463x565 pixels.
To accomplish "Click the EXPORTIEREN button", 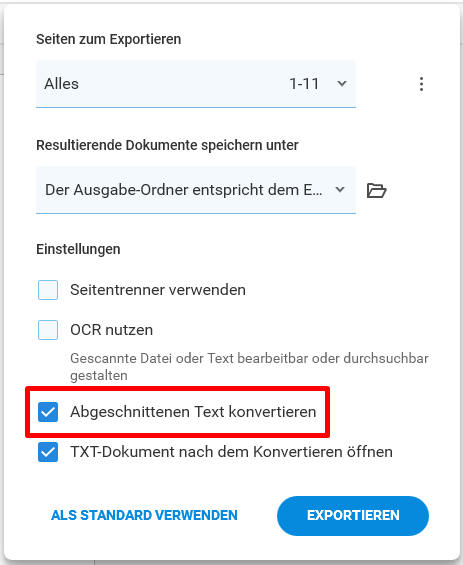I will click(353, 515).
